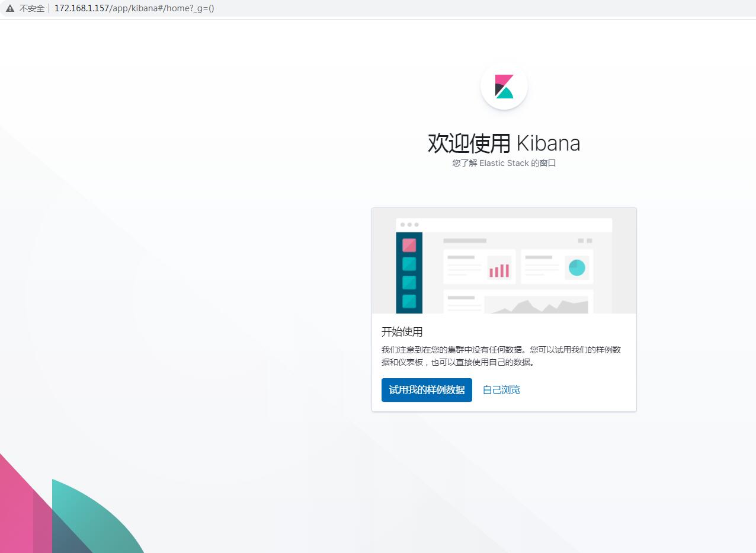
Task: Click the Kibana logo icon
Action: (504, 87)
